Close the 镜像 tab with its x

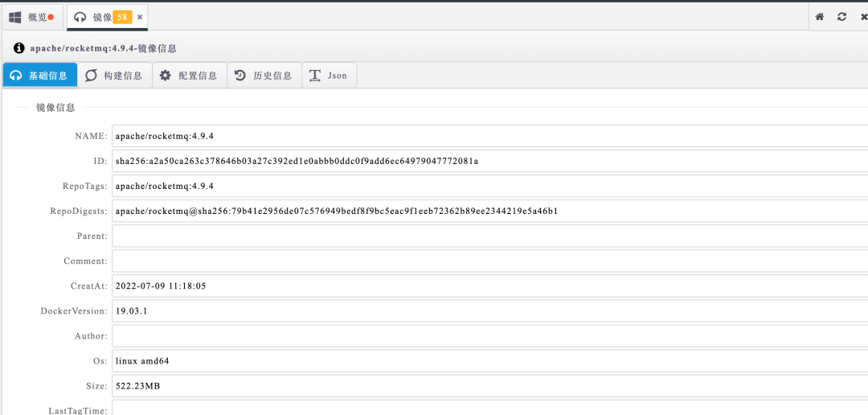pyautogui.click(x=140, y=17)
